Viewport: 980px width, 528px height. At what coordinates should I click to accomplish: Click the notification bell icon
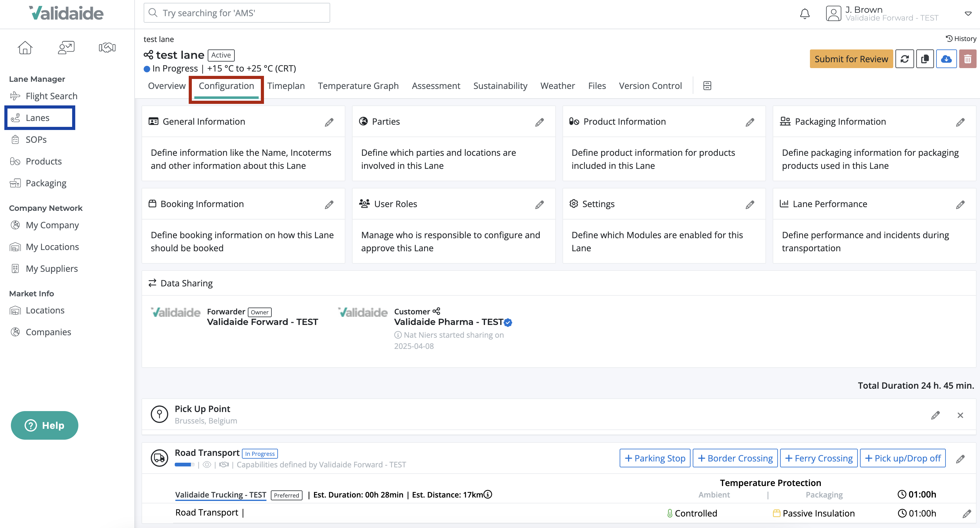805,14
